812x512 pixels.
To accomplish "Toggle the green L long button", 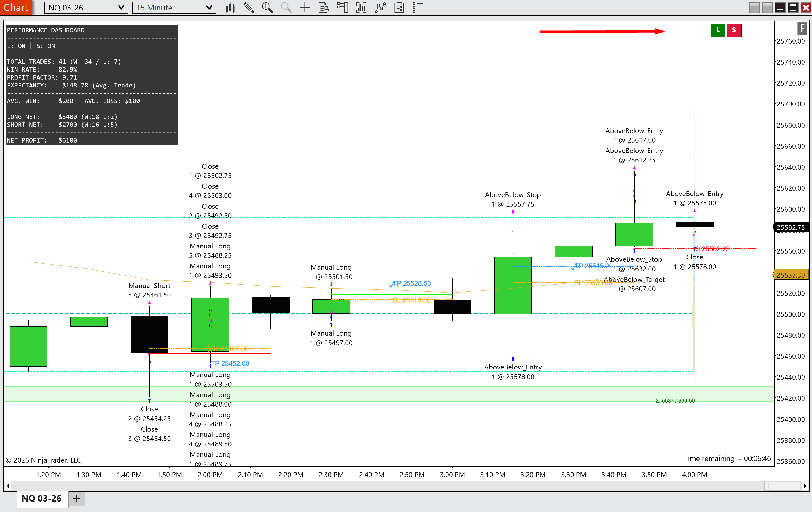I will tap(718, 30).
